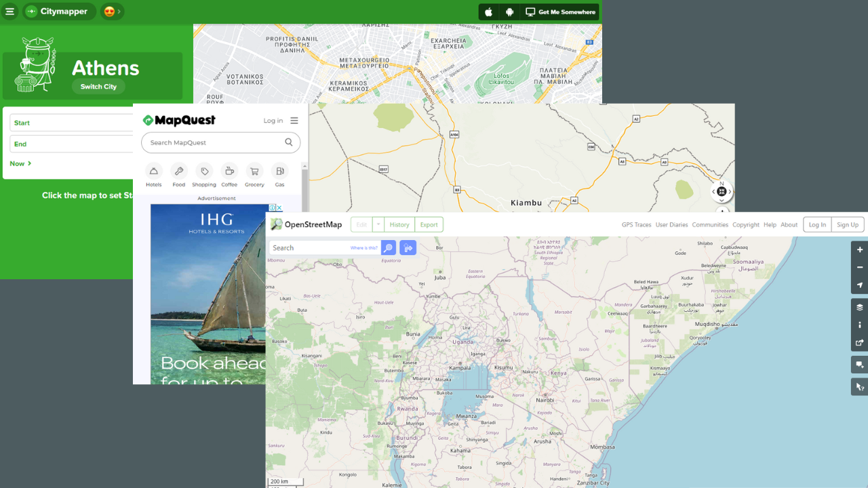Click the Query features icon

(860, 387)
